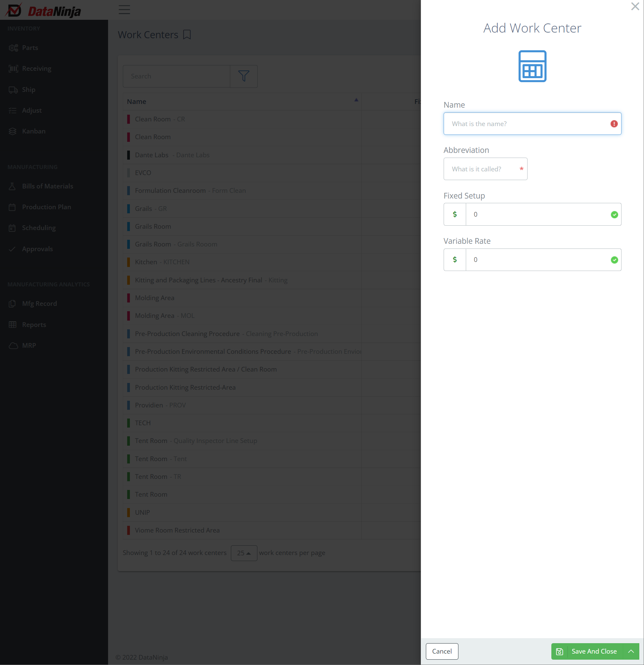Click the Cancel button
Viewport: 644px width, 665px height.
(x=442, y=651)
